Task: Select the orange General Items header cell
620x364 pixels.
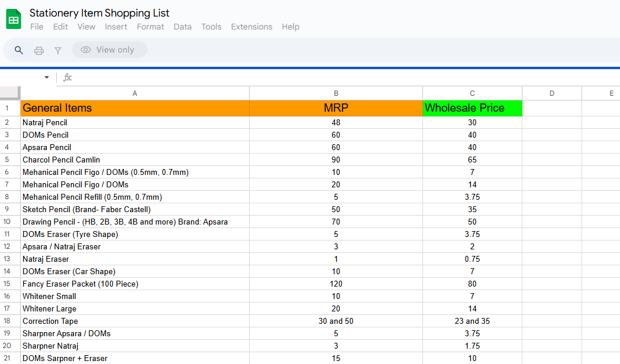Action: [x=135, y=108]
